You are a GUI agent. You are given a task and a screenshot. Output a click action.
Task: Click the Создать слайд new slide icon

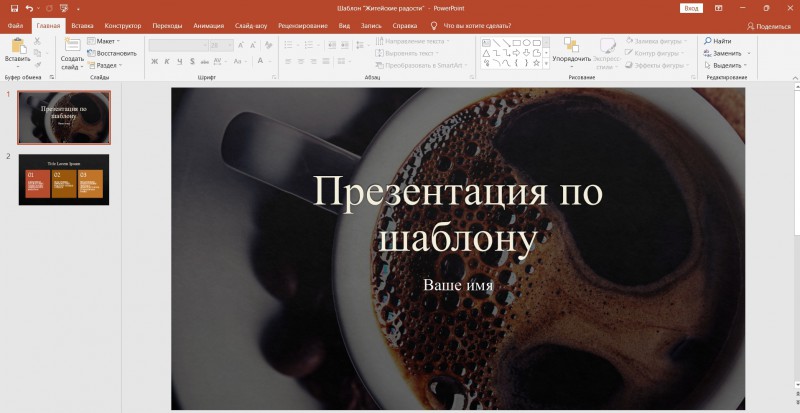[72, 44]
